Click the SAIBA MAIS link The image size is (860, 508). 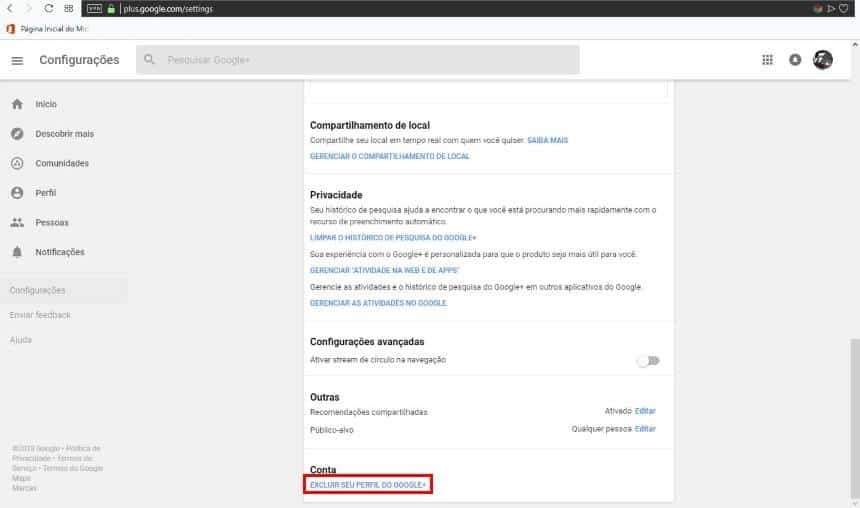click(x=547, y=140)
